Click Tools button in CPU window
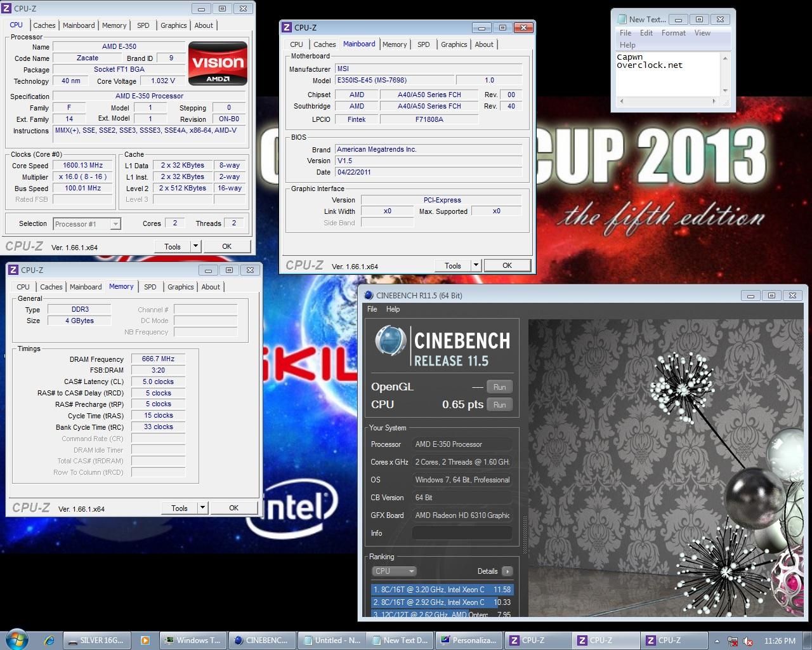Image resolution: width=812 pixels, height=650 pixels. (x=173, y=246)
